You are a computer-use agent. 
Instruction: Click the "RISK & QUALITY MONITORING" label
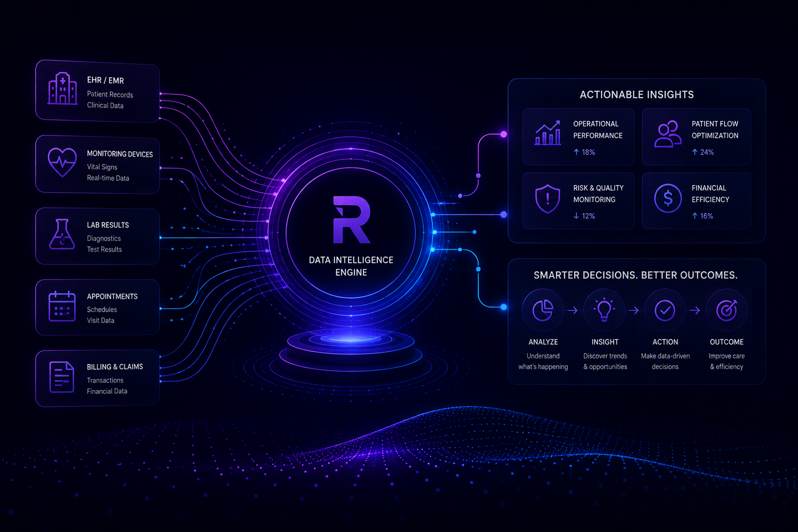click(x=598, y=194)
